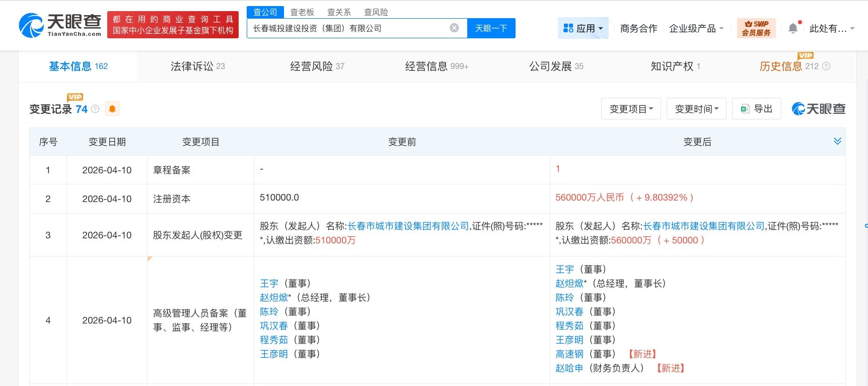Click the TianYanCha logo
This screenshot has width=868, height=386.
click(60, 25)
